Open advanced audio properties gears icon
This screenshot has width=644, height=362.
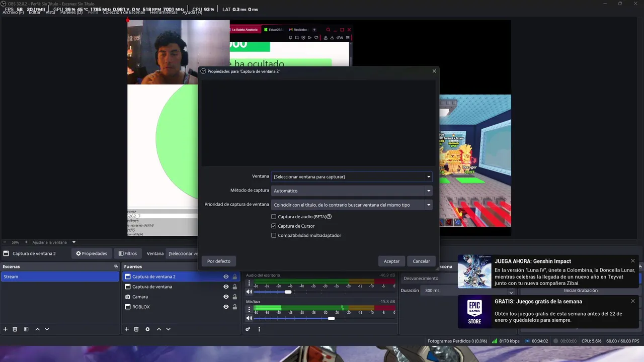point(248,329)
